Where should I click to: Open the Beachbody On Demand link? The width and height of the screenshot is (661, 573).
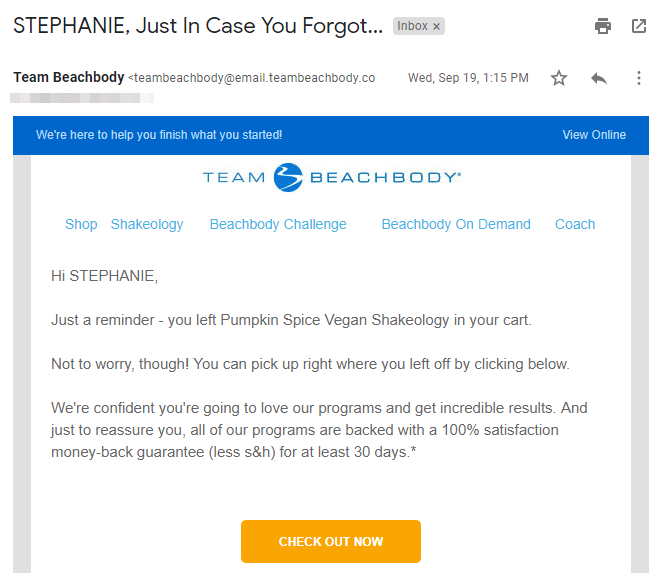click(456, 224)
